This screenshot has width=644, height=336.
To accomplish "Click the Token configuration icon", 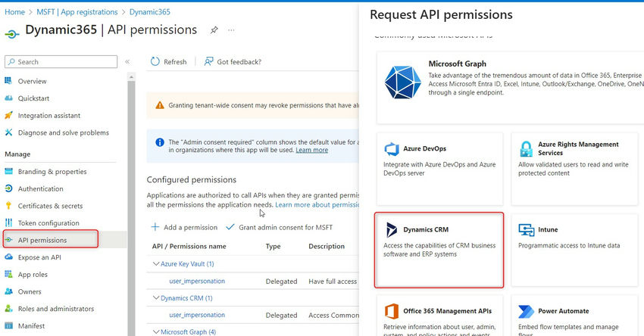I will point(8,222).
